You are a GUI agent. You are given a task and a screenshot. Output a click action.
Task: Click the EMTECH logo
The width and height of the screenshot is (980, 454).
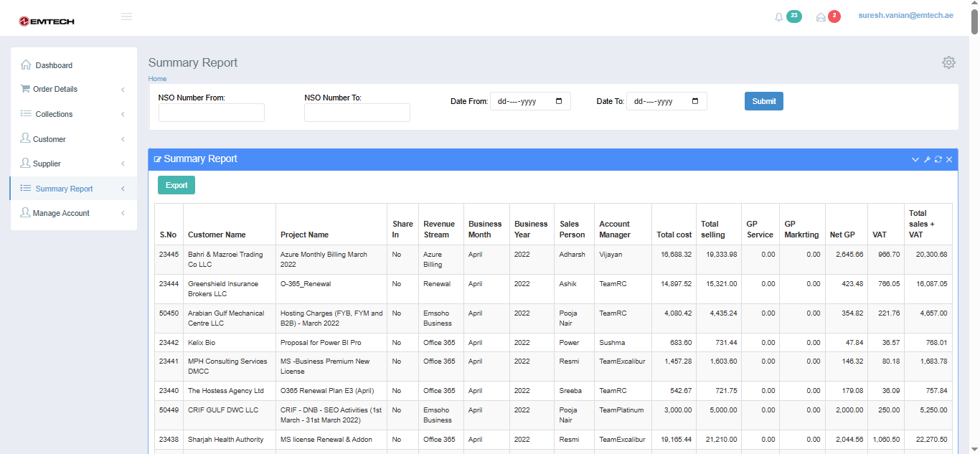47,22
